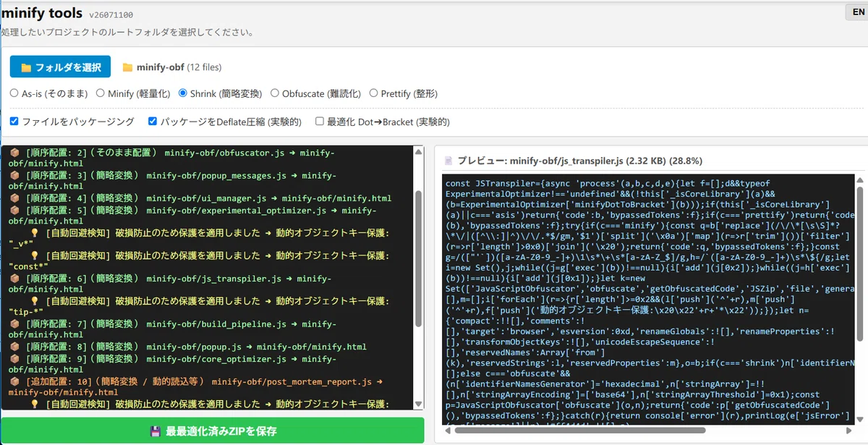Select the As-is (そのまま) radio option

(x=14, y=93)
